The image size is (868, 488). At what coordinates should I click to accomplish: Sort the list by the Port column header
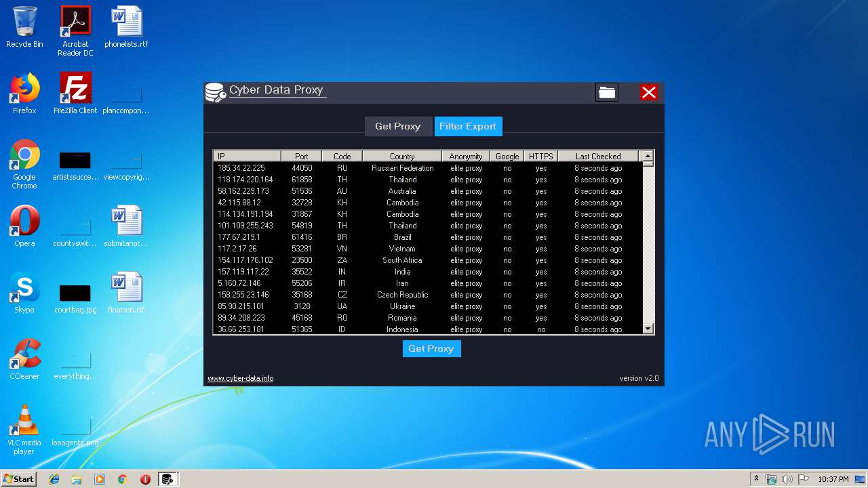302,156
